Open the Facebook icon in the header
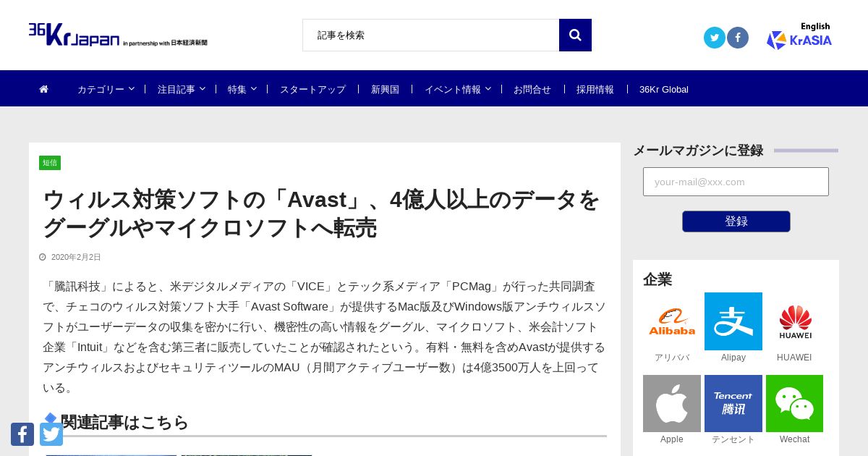 [738, 38]
